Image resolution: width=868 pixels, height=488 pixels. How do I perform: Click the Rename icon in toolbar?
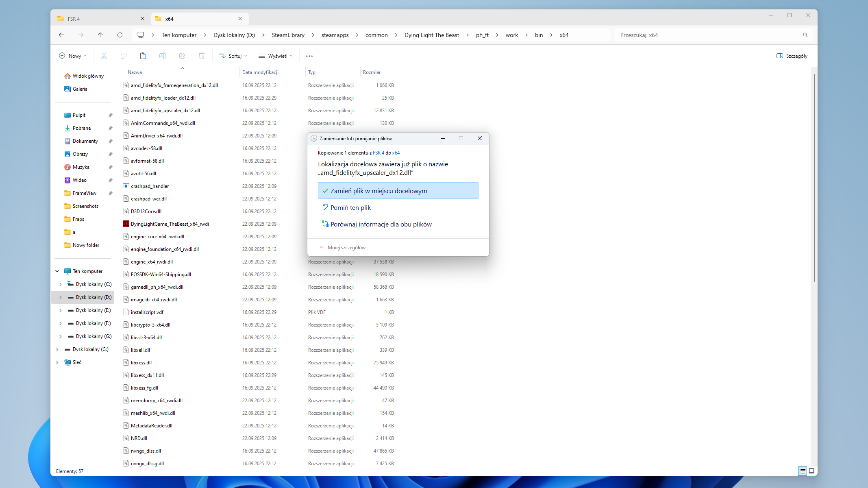tap(163, 56)
